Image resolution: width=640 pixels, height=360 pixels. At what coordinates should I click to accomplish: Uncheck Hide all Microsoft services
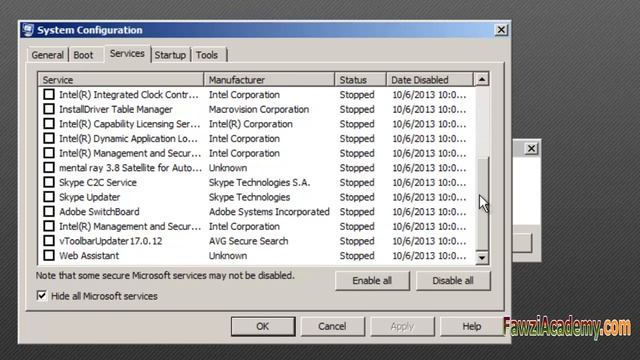click(x=42, y=296)
